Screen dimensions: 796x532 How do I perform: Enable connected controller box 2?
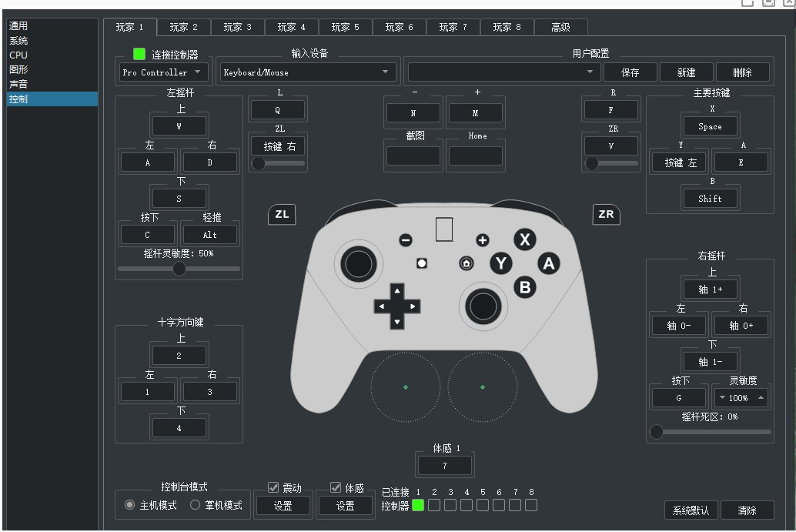coord(434,505)
